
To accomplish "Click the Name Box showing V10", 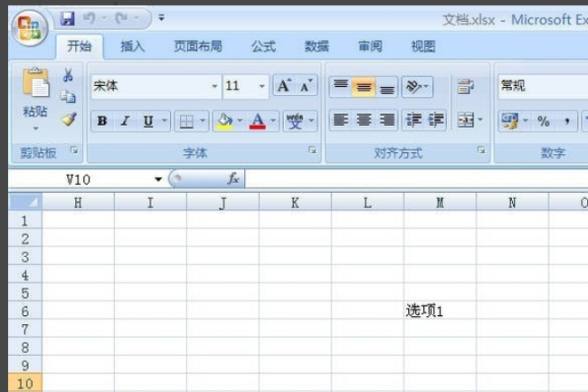I will [x=79, y=179].
